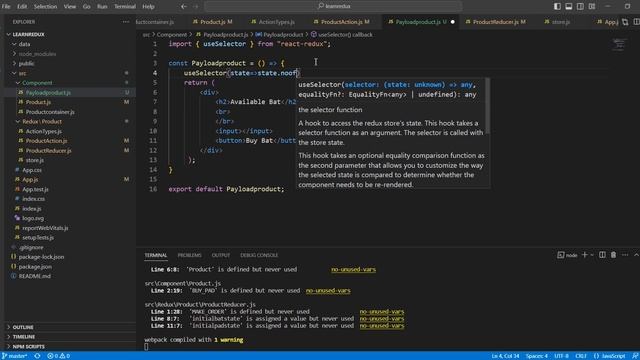Open the View menu
Viewport: 640px width, 360px height.
[x=70, y=7]
